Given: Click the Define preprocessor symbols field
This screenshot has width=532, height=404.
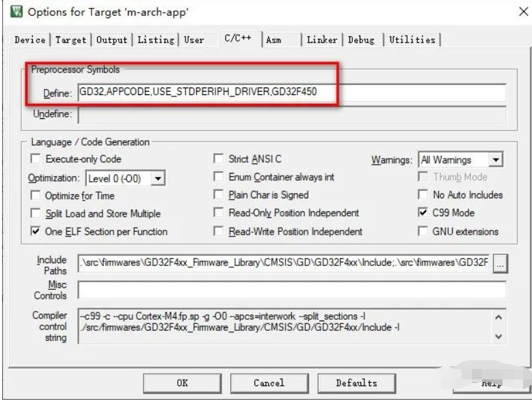Looking at the screenshot, I should (x=291, y=92).
